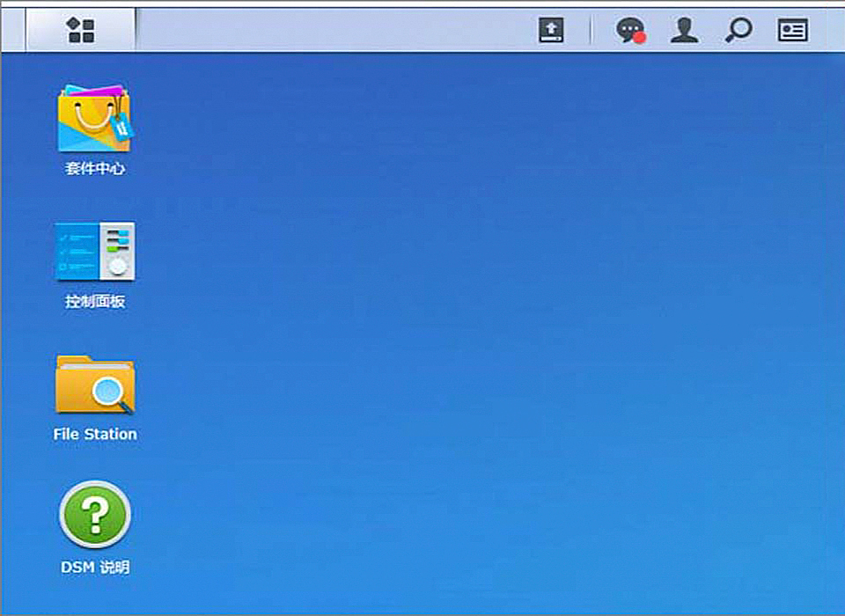Open Package Center shopping bag icon
The height and width of the screenshot is (616, 845).
(93, 119)
